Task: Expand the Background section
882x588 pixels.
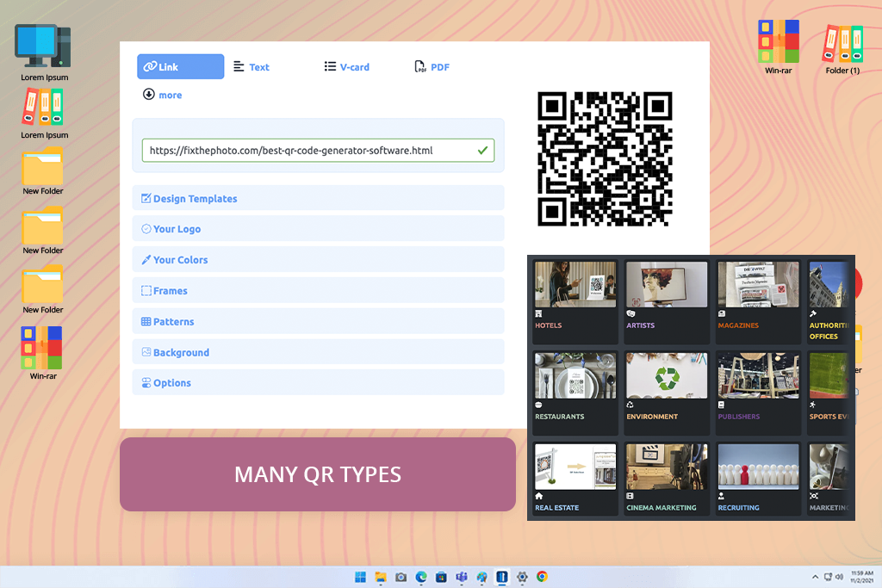Action: pos(318,352)
